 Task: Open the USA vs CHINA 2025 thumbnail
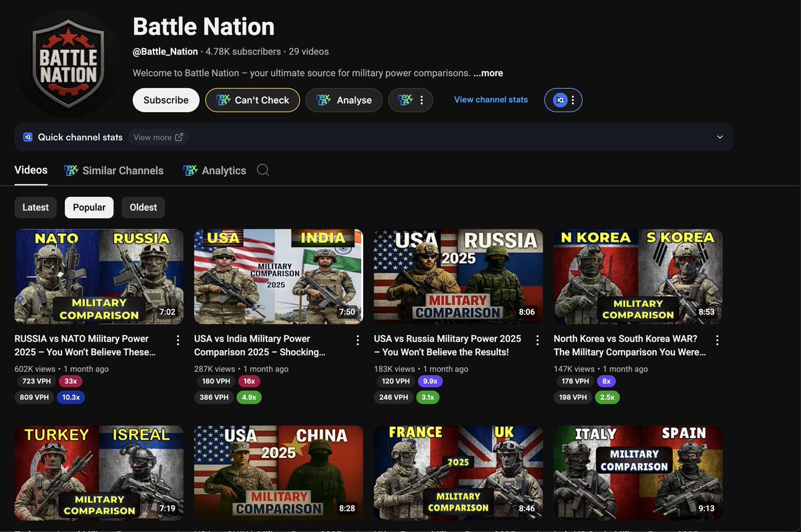(x=278, y=473)
